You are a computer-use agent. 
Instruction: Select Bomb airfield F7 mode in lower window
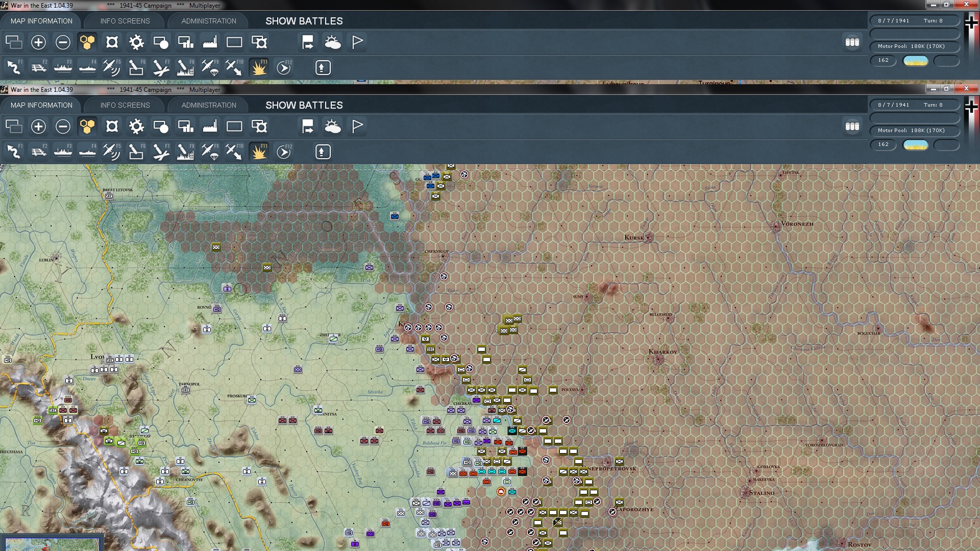point(161,152)
